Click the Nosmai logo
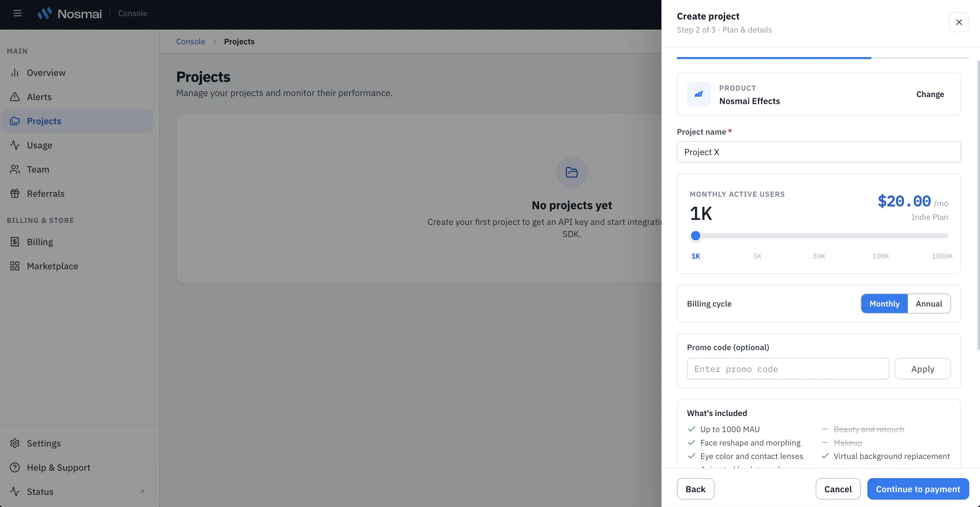The image size is (980, 507). point(70,14)
